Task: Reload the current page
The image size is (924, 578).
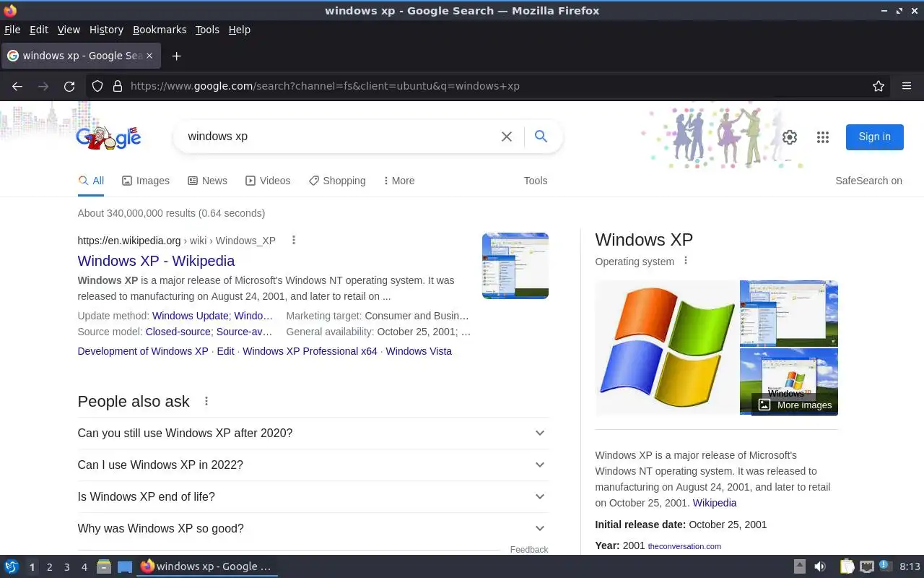Action: 69,86
